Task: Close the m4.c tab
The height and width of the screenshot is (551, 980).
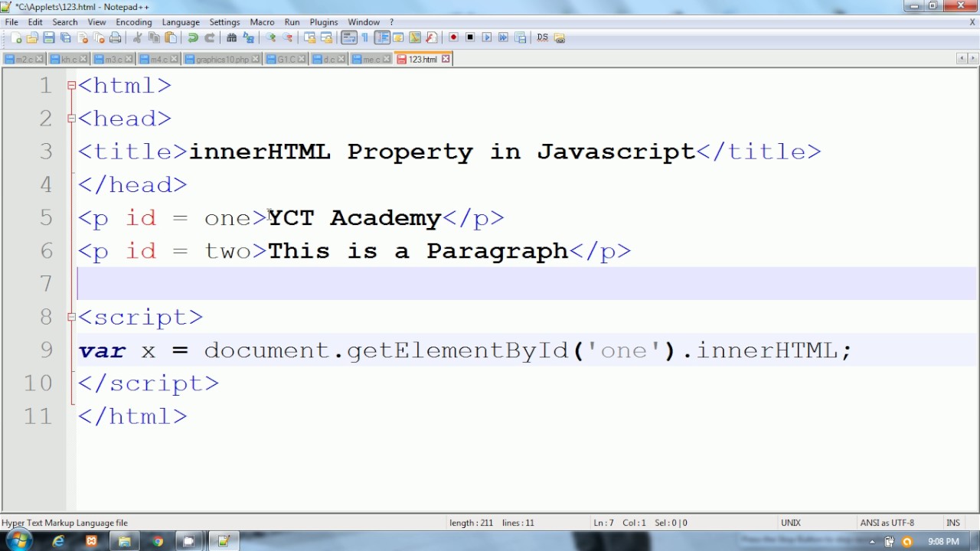Action: pos(174,59)
